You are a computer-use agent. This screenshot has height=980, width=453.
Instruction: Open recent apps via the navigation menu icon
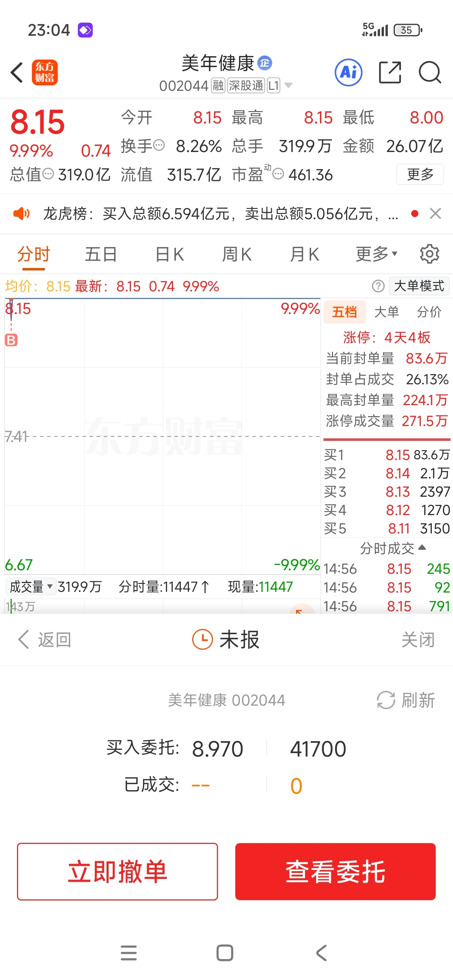click(128, 953)
